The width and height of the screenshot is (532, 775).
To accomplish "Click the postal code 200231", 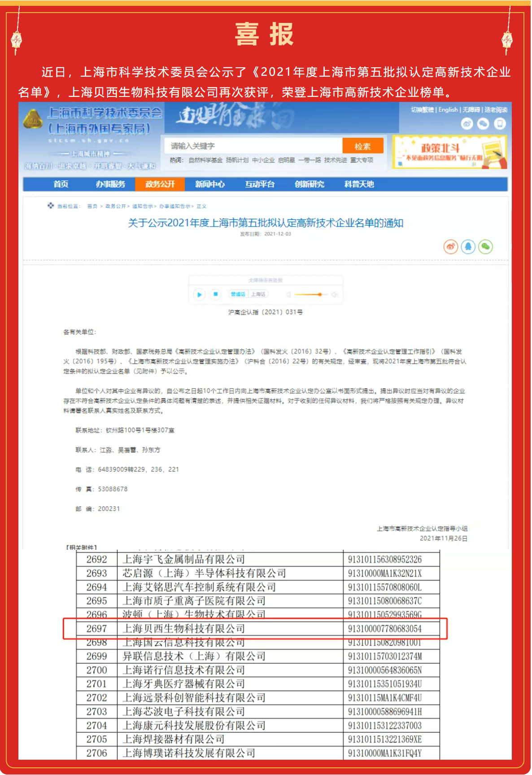I will [x=109, y=509].
